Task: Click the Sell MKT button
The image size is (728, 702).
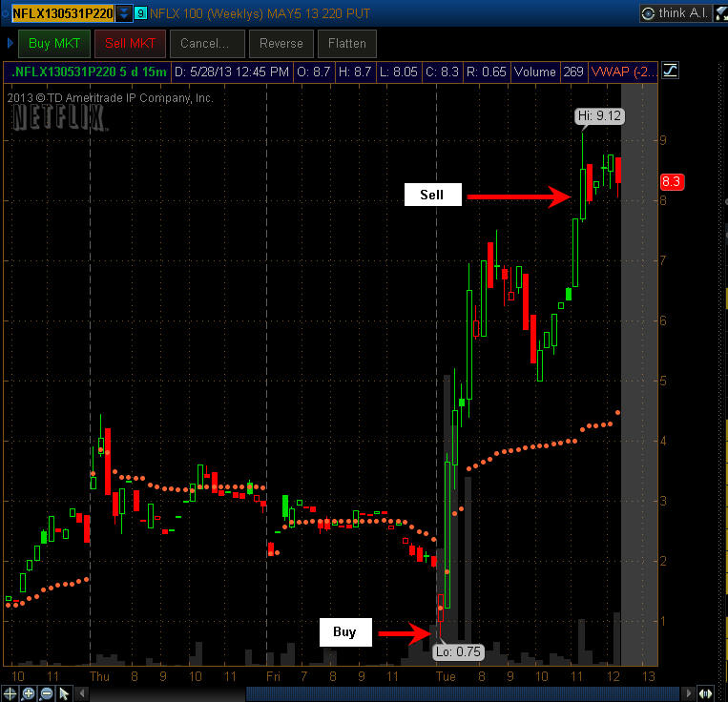Action: point(130,44)
